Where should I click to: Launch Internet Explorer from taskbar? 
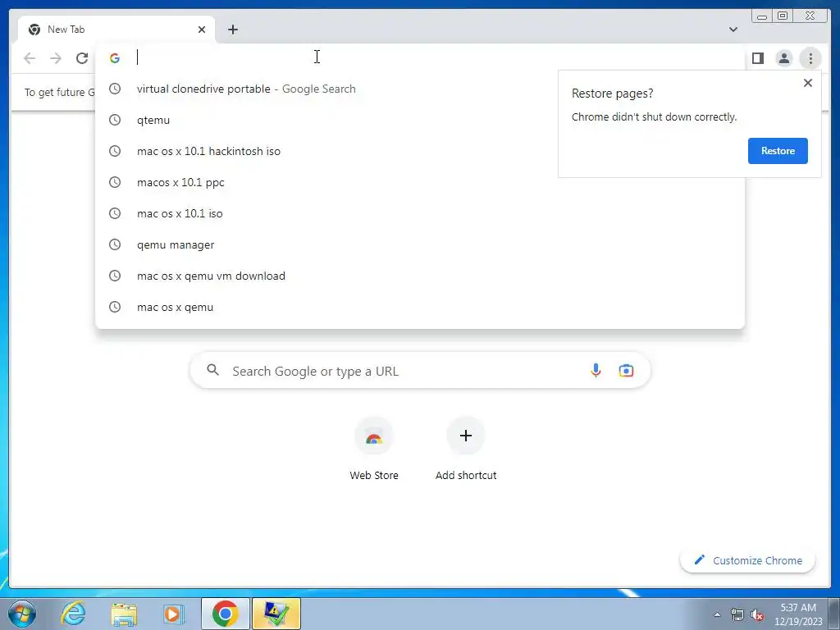click(73, 614)
